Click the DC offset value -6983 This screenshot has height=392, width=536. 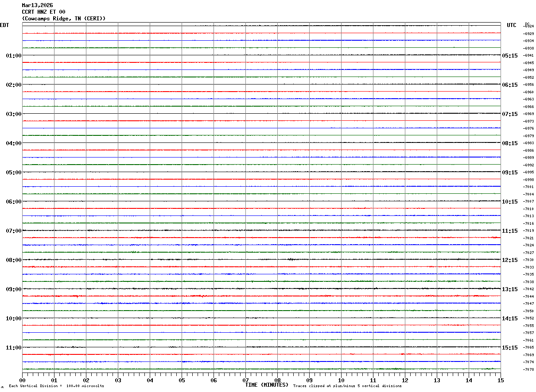(528, 143)
